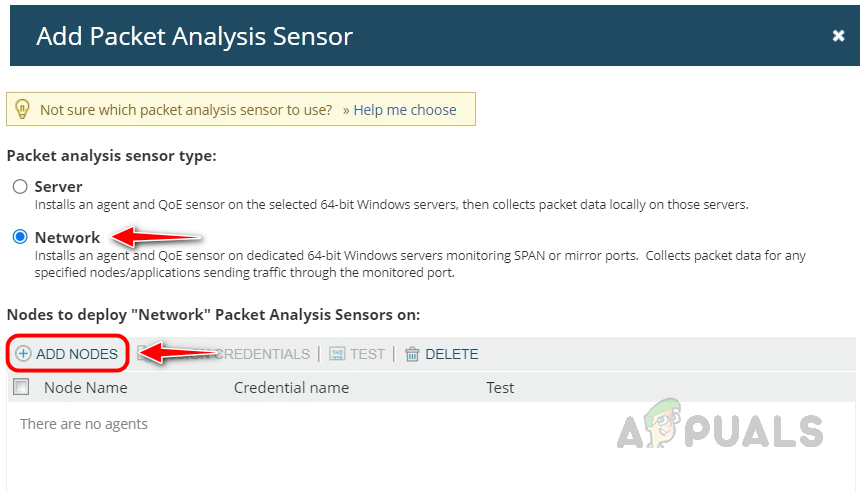Click the 'There are no agents' empty row
Image resolution: width=864 pixels, height=493 pixels.
84,424
